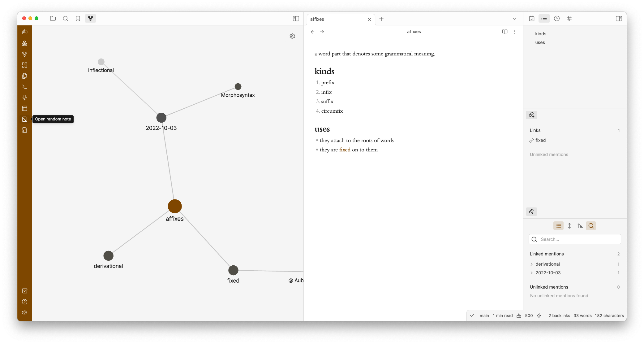Open the new tab plus button
The width and height of the screenshot is (644, 344).
[x=381, y=19]
